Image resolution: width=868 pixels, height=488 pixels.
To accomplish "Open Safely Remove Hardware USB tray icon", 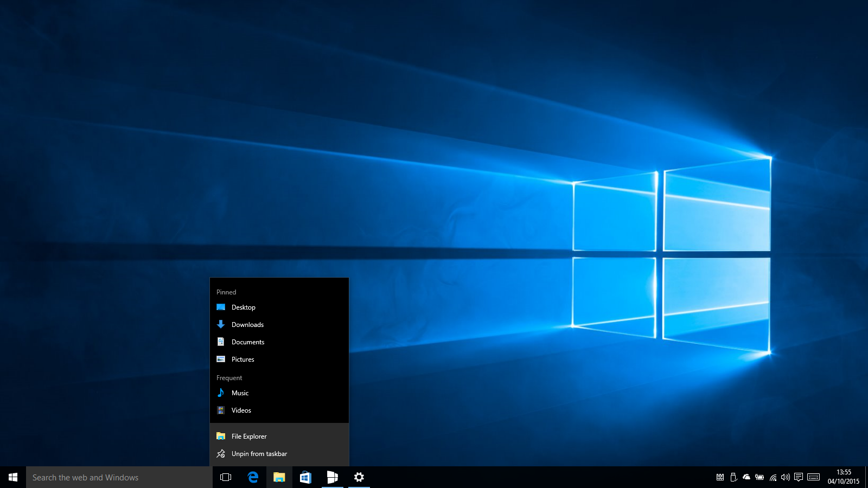I will [x=733, y=477].
